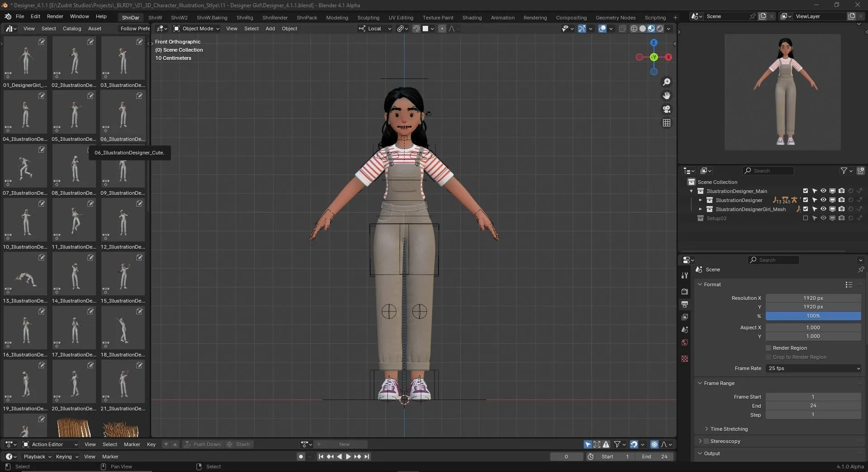The height and width of the screenshot is (472, 868).
Task: Open the Render menu
Action: 55,16
